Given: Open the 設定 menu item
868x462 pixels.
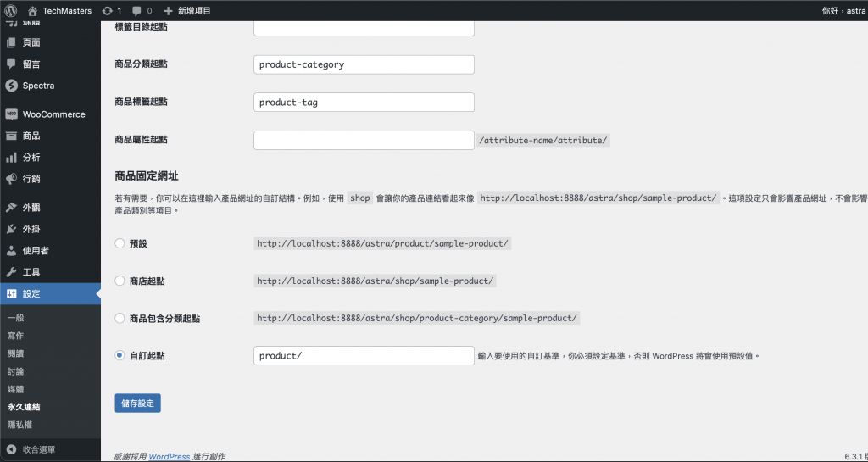Looking at the screenshot, I should point(50,294).
